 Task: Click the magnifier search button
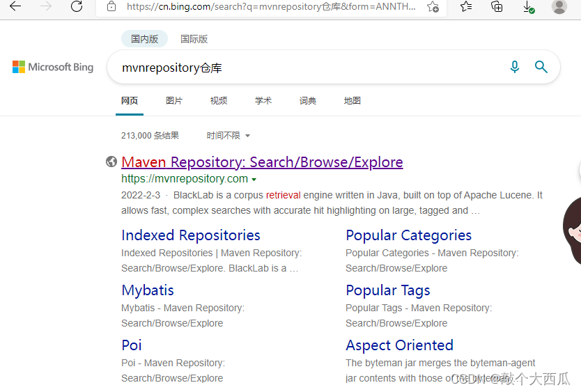[541, 67]
